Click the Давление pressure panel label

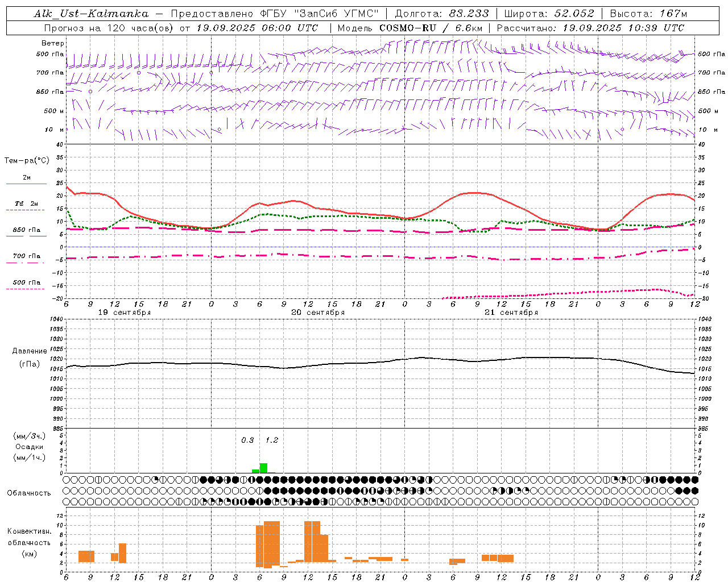30,351
